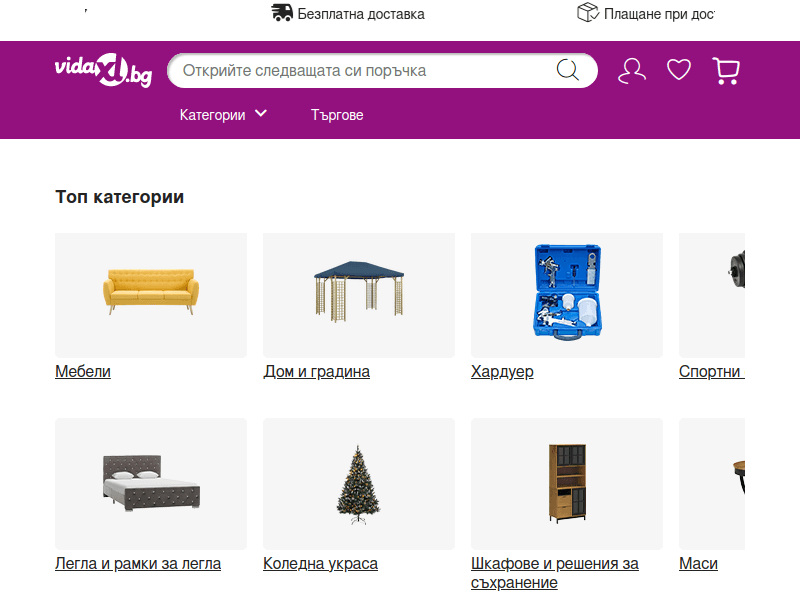Open the shopping cart icon

(726, 70)
